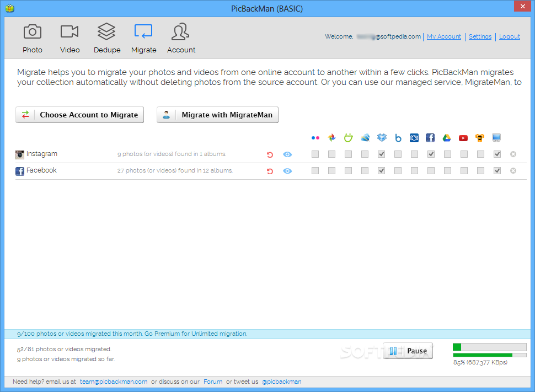Click the Facebook account name
This screenshot has width=535, height=392.
(41, 170)
